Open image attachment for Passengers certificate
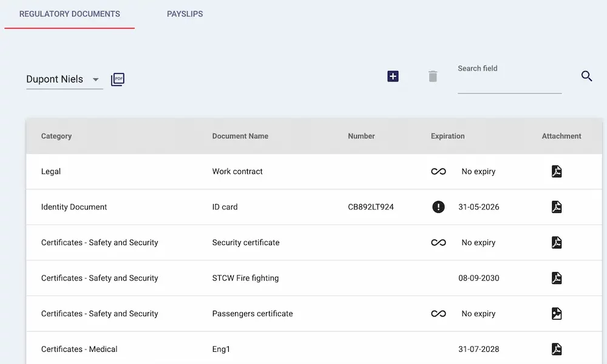607x364 pixels. tap(557, 314)
